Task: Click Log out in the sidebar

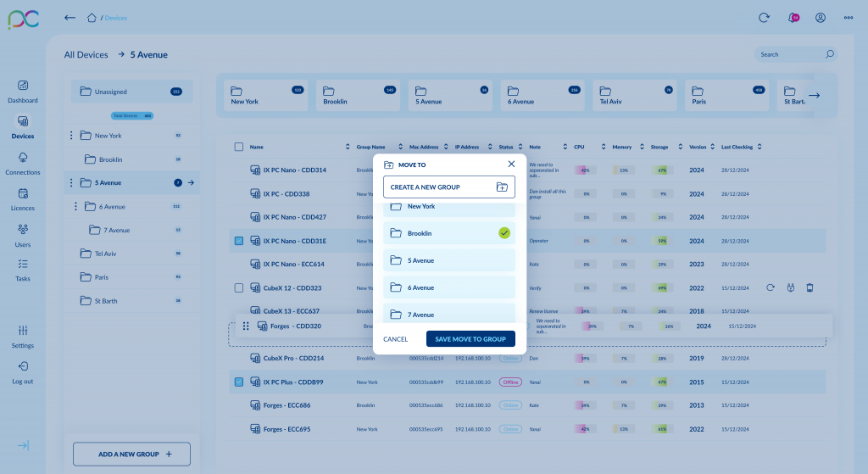Action: tap(23, 372)
